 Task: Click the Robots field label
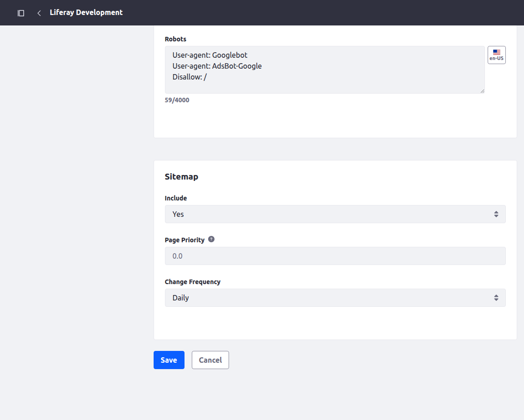tap(175, 39)
